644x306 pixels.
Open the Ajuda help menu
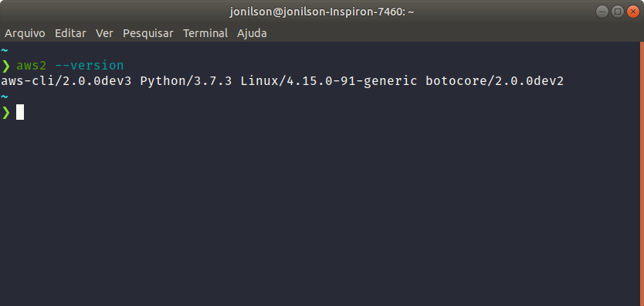pyautogui.click(x=252, y=33)
